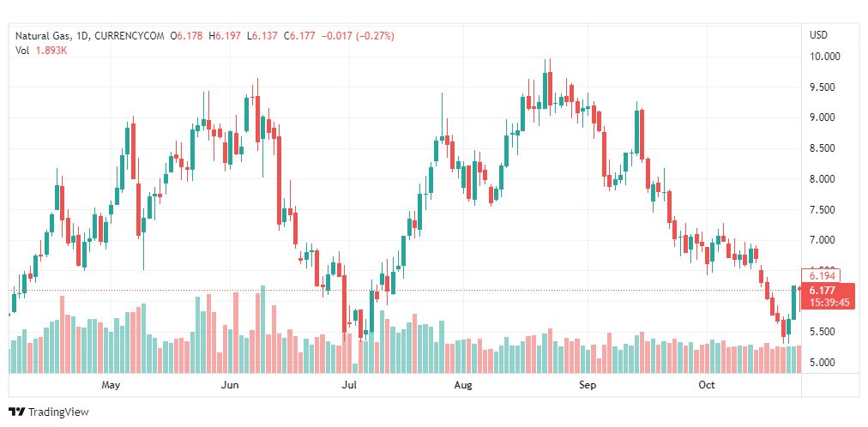
Task: Click the 6.194 price label box
Action: point(821,275)
